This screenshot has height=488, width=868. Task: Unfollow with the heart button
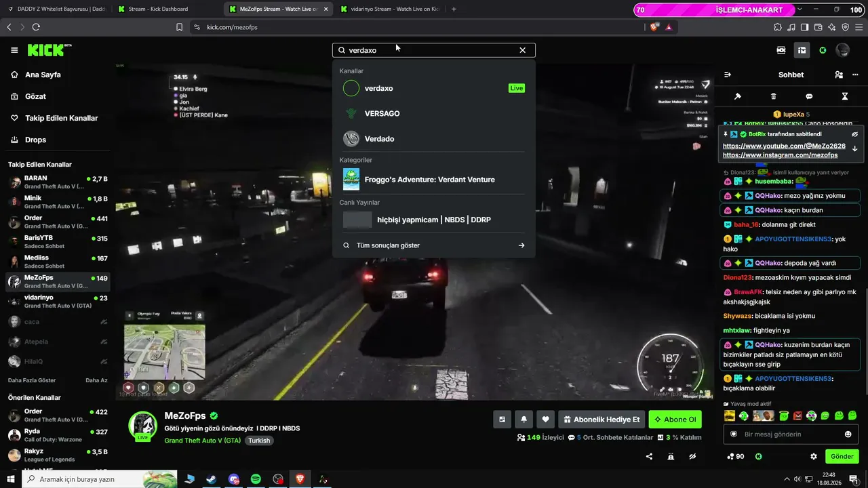tap(545, 420)
